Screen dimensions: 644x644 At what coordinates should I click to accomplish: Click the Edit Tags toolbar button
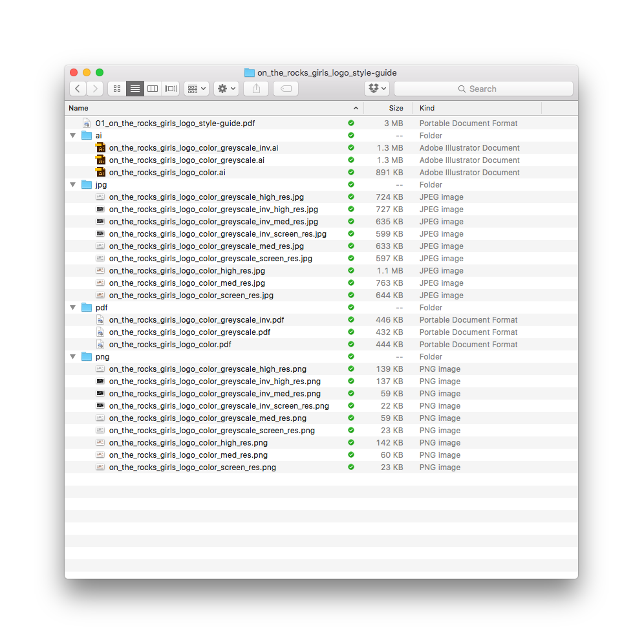click(x=286, y=89)
